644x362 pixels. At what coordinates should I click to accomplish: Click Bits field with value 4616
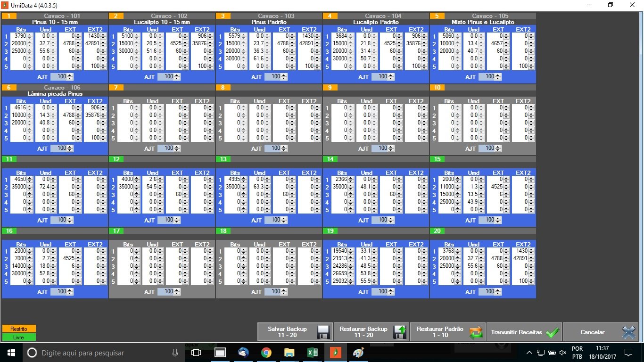[x=22, y=107]
